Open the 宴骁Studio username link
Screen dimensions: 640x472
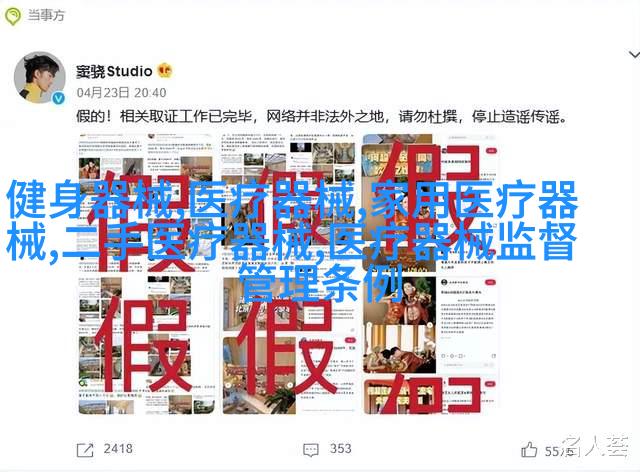point(114,71)
